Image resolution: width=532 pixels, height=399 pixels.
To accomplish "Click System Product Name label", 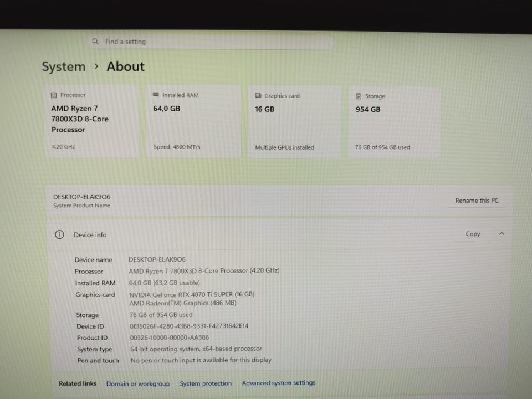I will [x=82, y=206].
